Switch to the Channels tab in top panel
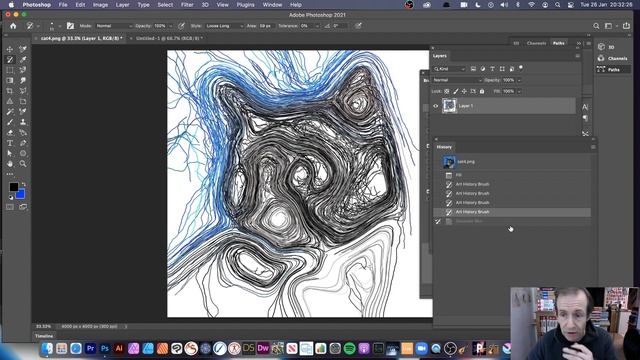640x360 pixels. coord(536,43)
